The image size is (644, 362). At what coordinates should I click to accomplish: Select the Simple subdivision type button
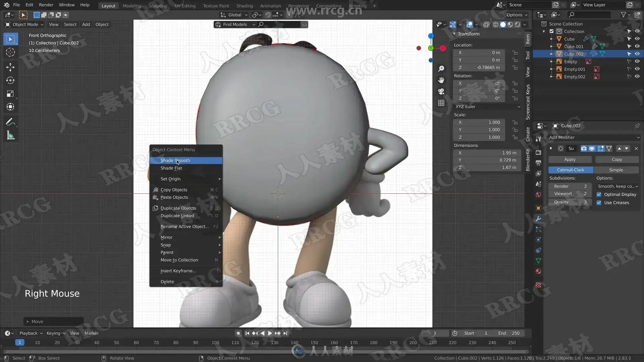point(616,170)
